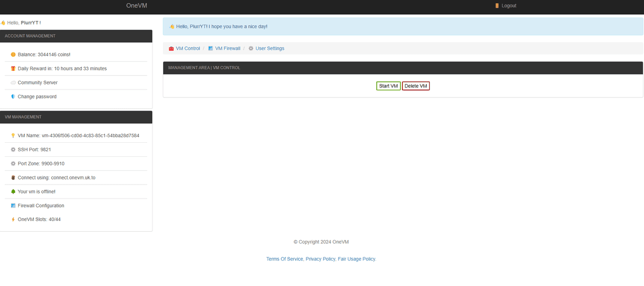Click the shield icon beside Change password
This screenshot has width=644, height=286.
pos(13,97)
